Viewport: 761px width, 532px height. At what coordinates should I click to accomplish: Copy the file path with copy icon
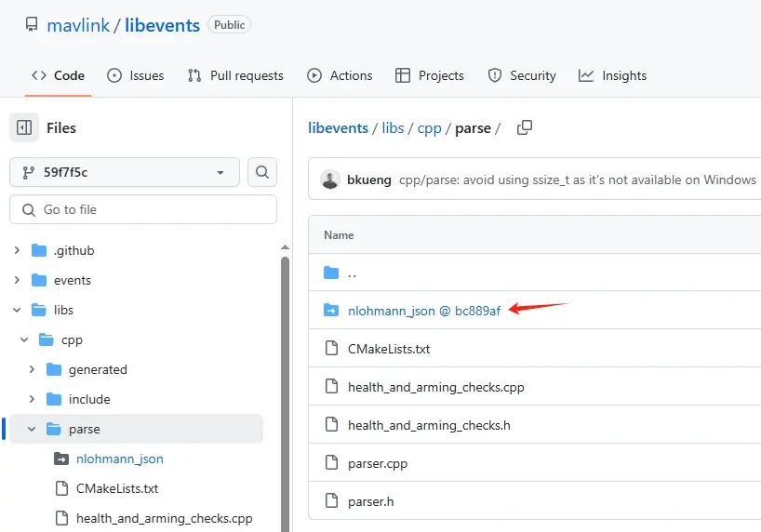click(525, 127)
